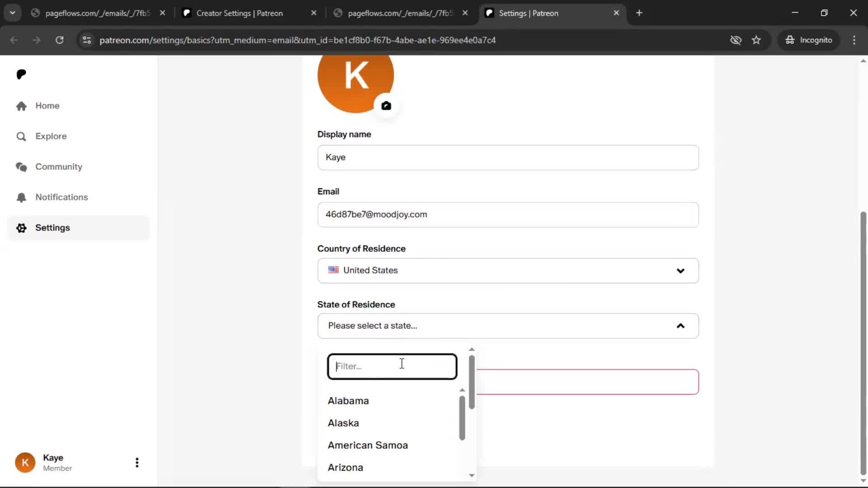Click the dropdown panel outer scrollbar thumb
Image resolution: width=868 pixels, height=488 pixels.
472,382
